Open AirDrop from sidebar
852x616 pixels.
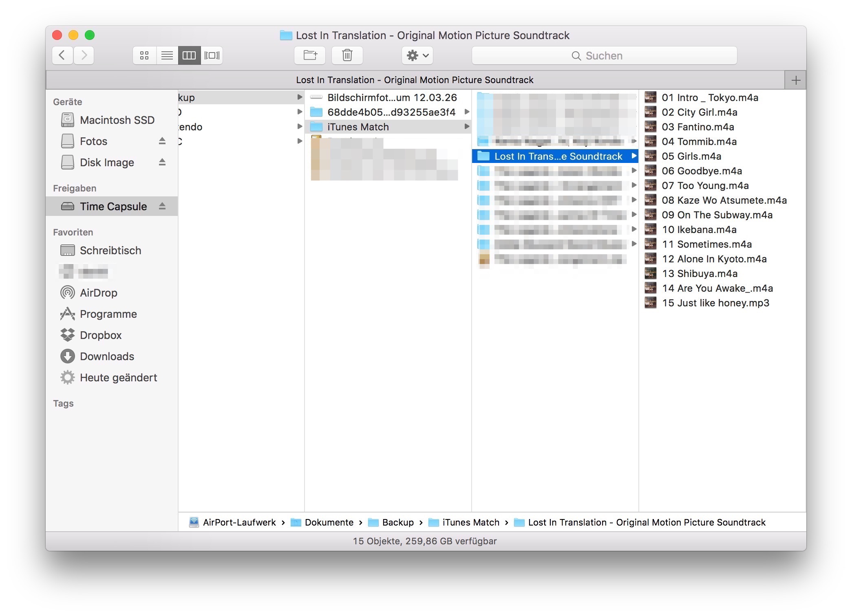pyautogui.click(x=98, y=293)
